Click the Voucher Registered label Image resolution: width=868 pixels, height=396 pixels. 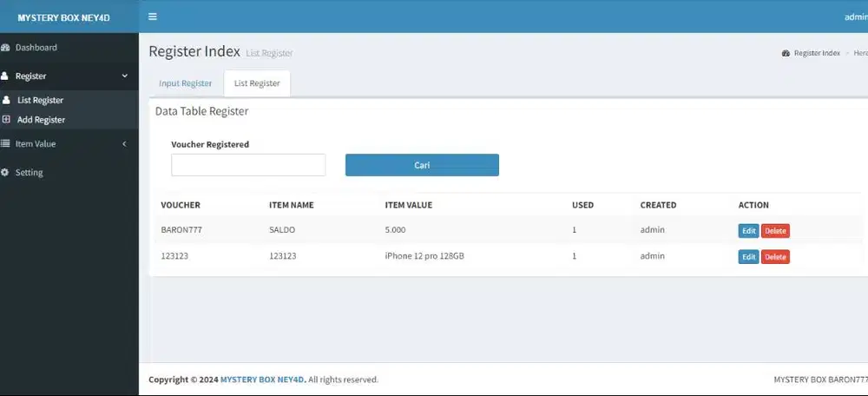tap(210, 144)
